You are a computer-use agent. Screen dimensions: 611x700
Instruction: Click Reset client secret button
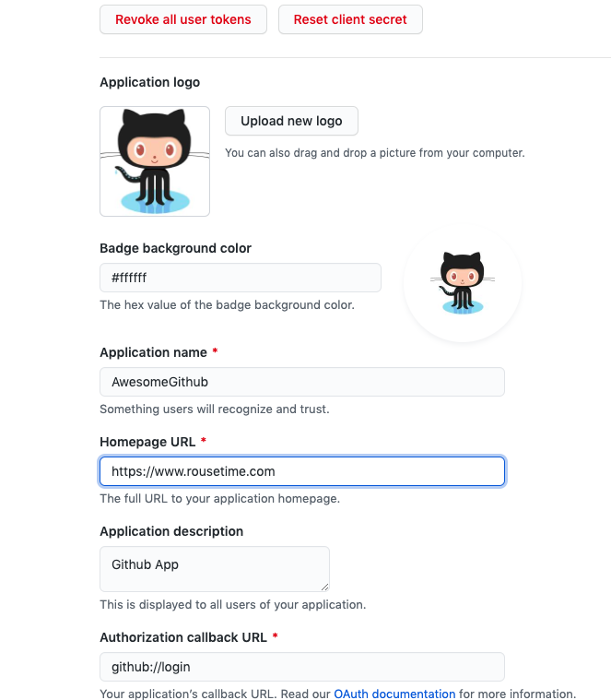point(350,19)
